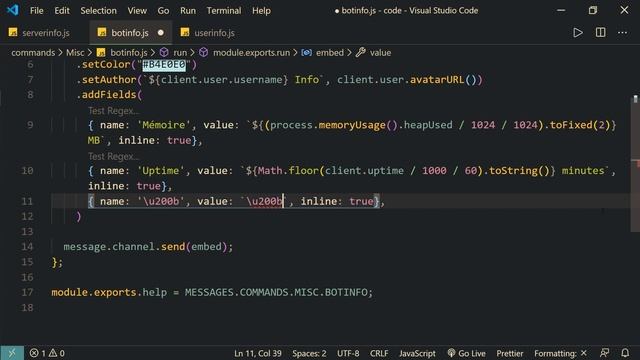This screenshot has width=640, height=360.
Task: Open the Edit menu
Action: click(62, 11)
